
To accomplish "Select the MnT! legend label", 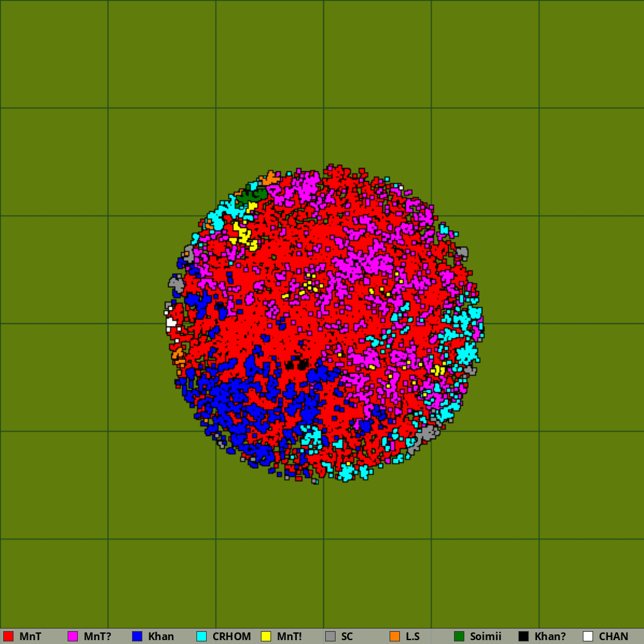I will click(x=290, y=637).
